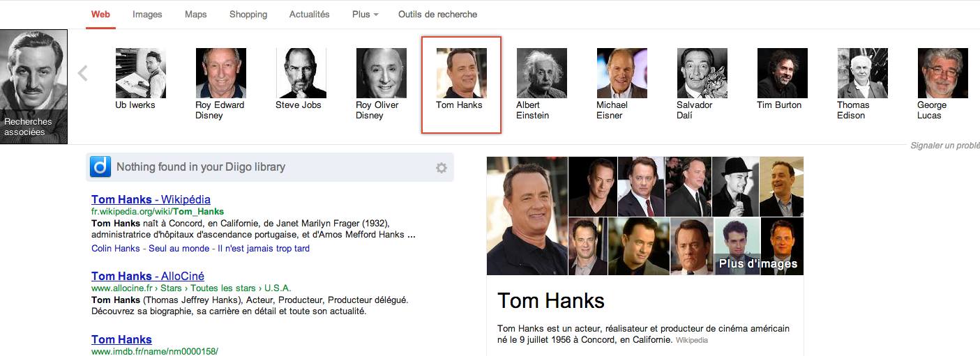This screenshot has width=980, height=356.
Task: Open the Diigo library icon
Action: pos(101,167)
